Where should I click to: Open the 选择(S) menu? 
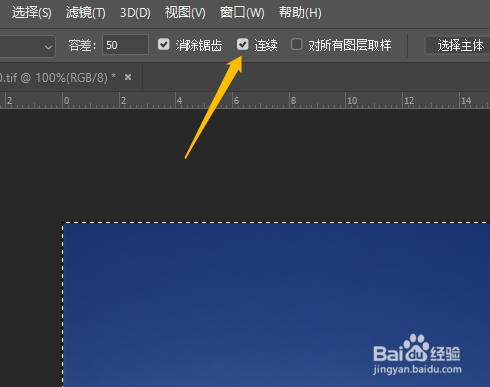(31, 13)
